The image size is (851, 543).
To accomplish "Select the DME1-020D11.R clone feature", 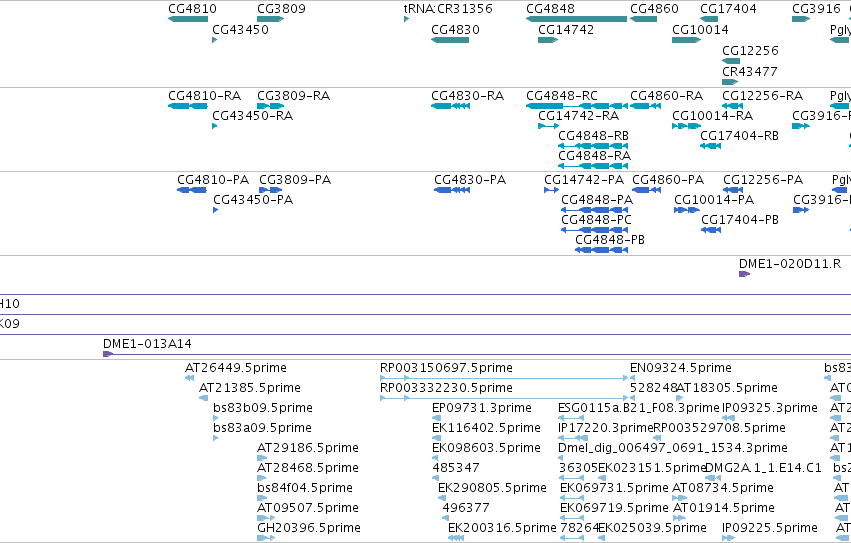I will (744, 274).
